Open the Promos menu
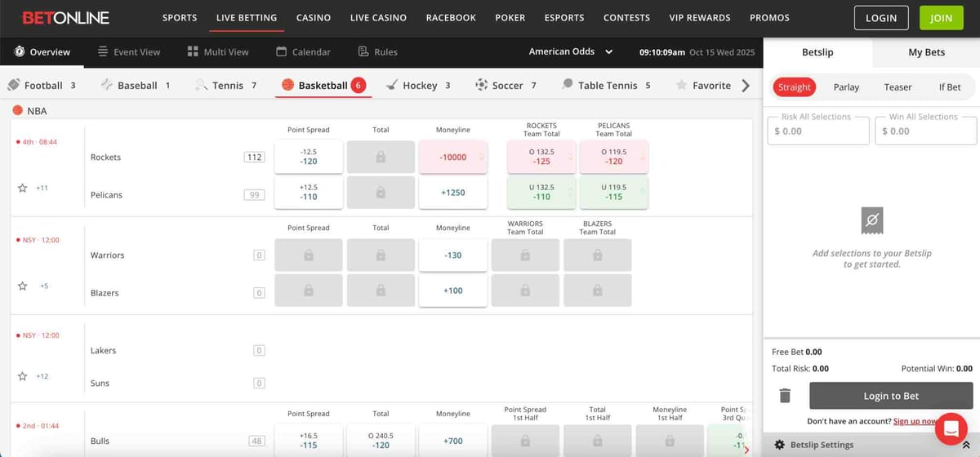 pos(769,17)
